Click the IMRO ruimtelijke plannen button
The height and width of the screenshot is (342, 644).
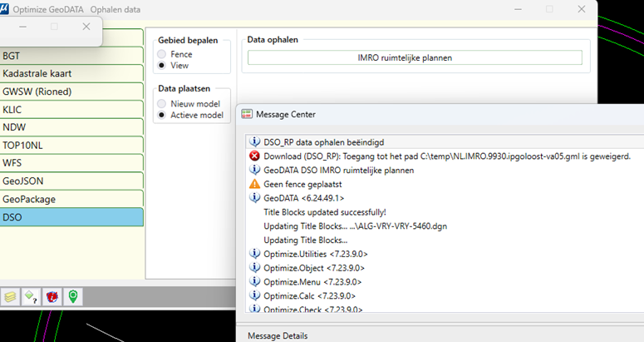415,57
